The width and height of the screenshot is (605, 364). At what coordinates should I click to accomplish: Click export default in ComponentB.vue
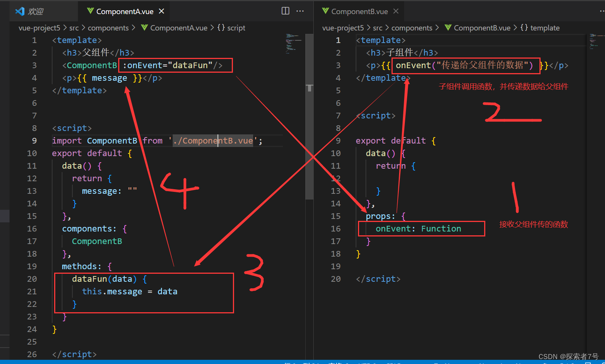click(x=391, y=141)
